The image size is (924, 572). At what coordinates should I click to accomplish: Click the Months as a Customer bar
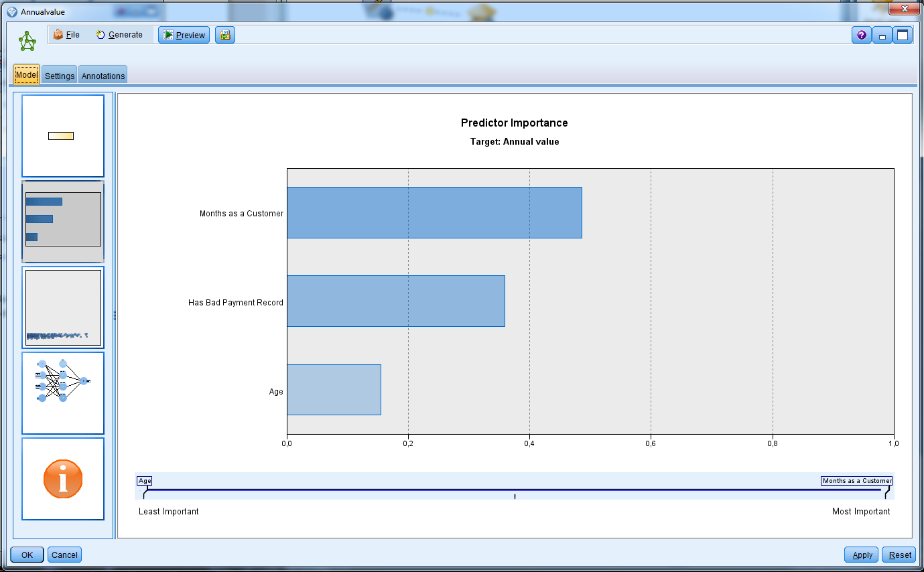pos(434,212)
